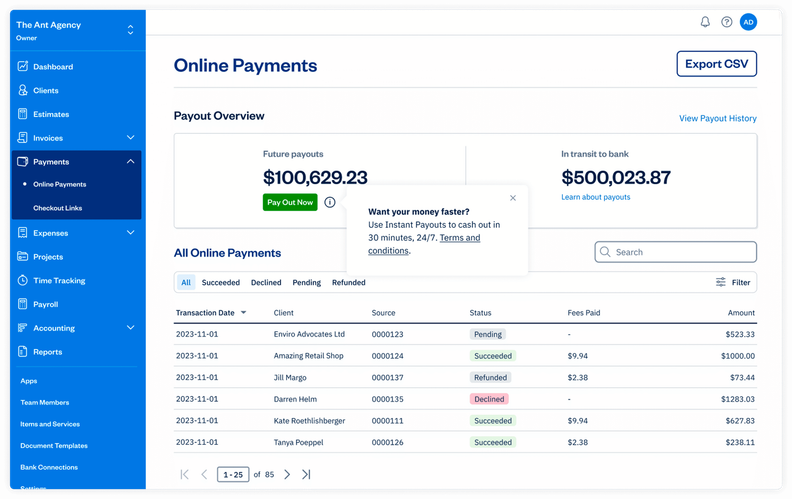This screenshot has width=792, height=499.
Task: Open Apps in the sidebar
Action: coord(29,381)
